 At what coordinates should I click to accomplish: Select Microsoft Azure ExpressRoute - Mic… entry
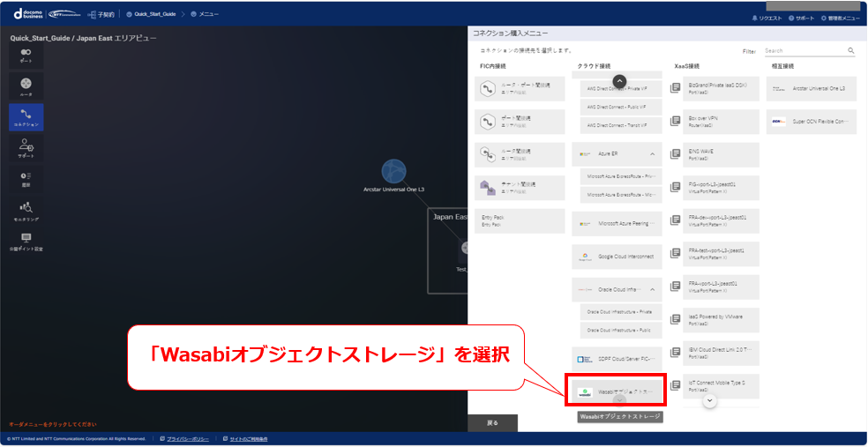coord(621,195)
